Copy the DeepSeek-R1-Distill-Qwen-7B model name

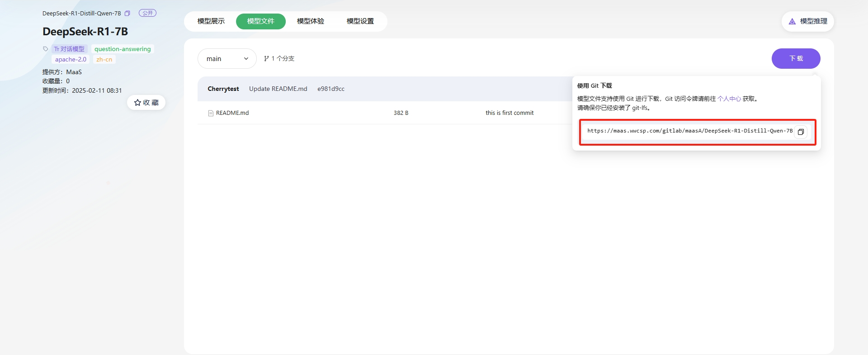point(127,14)
